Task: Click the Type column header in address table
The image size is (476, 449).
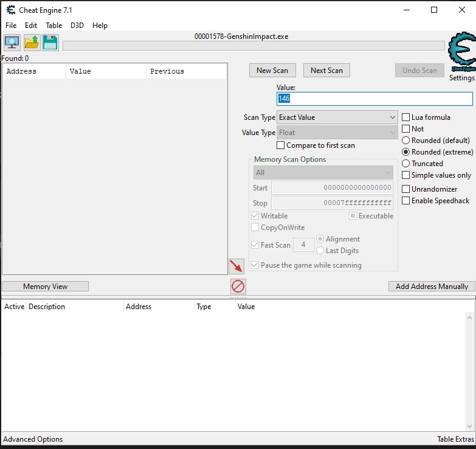Action: [x=215, y=307]
